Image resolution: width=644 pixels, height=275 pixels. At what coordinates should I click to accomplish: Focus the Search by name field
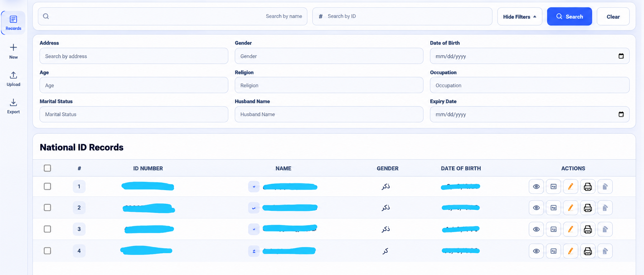pyautogui.click(x=172, y=16)
